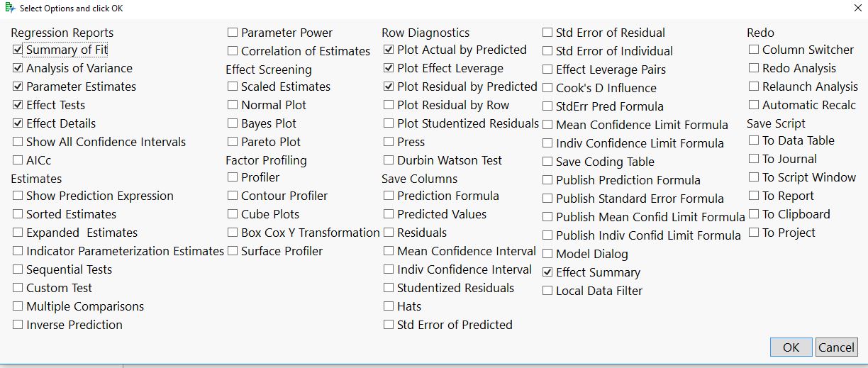Check the Predicted Values option
This screenshot has height=368, width=868.
[x=389, y=215]
